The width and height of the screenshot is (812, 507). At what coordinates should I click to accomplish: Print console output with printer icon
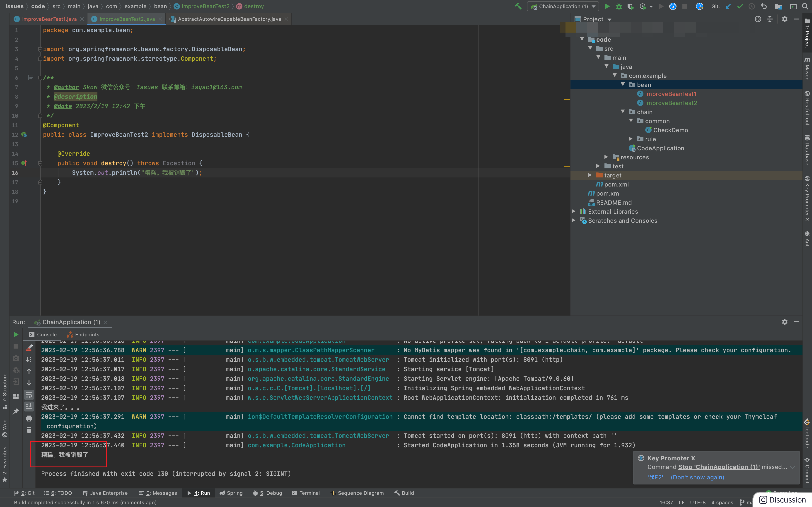pos(29,418)
